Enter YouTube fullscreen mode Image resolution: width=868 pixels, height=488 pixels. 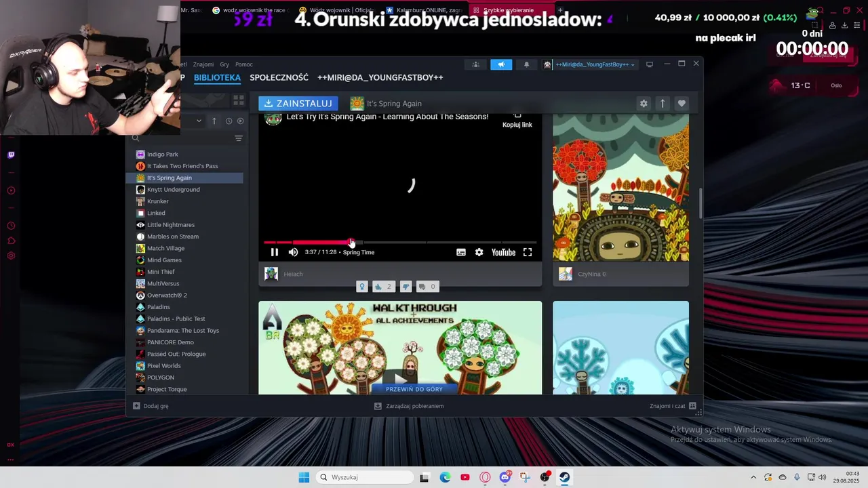(528, 252)
